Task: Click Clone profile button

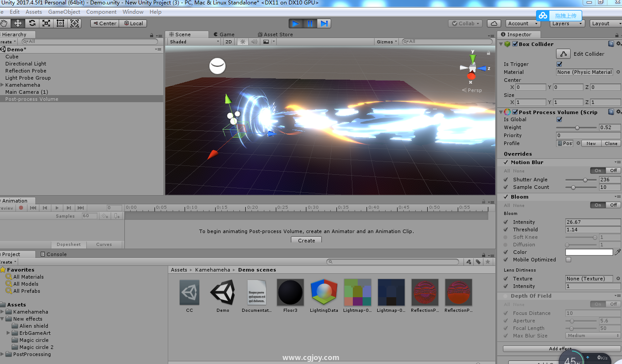Action: pyautogui.click(x=611, y=143)
